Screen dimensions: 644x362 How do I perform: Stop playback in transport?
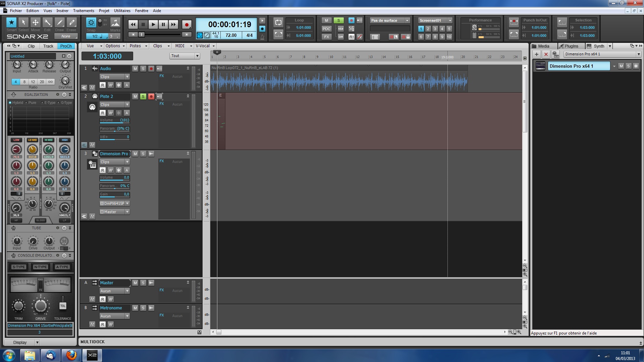click(143, 24)
